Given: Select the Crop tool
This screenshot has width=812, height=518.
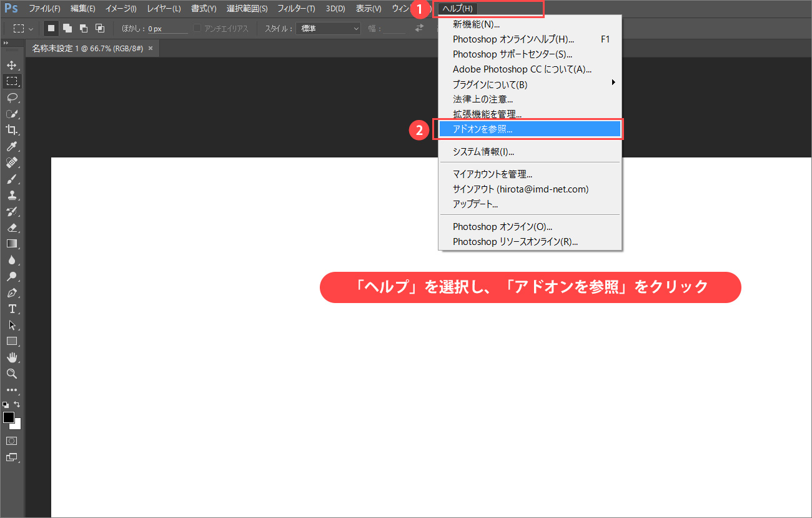Looking at the screenshot, I should click(x=12, y=130).
